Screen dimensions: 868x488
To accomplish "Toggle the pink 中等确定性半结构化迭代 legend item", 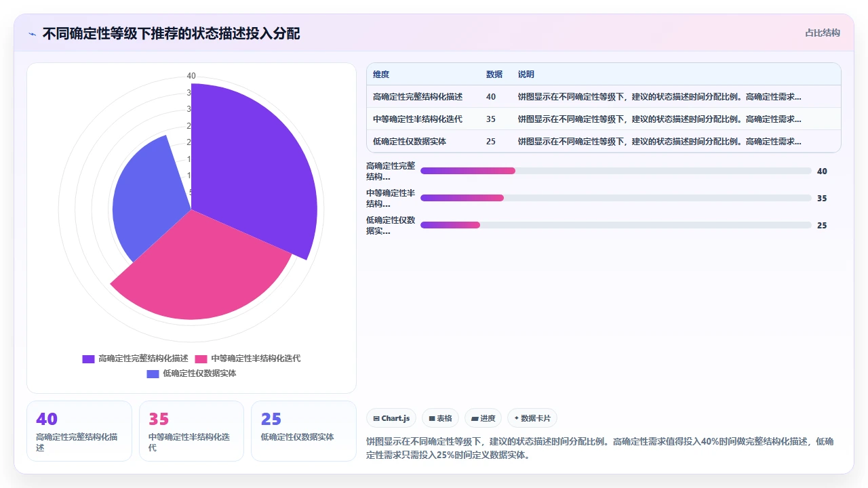I will pyautogui.click(x=248, y=359).
